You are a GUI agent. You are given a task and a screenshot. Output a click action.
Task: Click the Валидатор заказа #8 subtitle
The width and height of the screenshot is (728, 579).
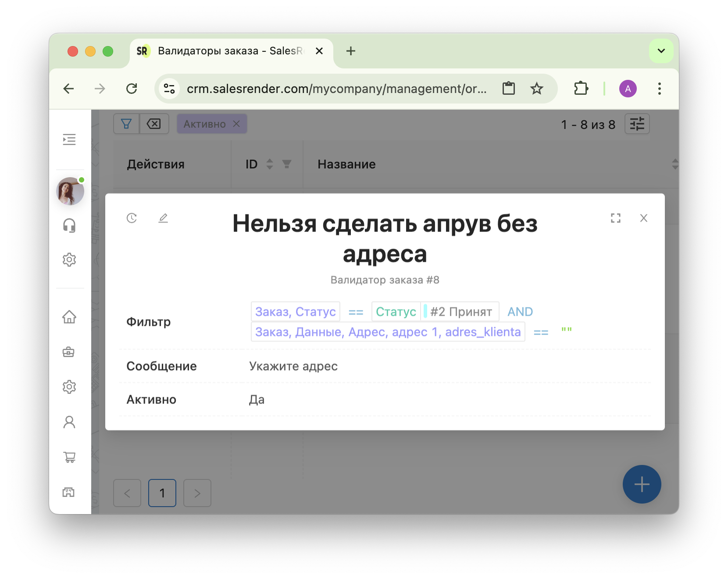pyautogui.click(x=385, y=280)
